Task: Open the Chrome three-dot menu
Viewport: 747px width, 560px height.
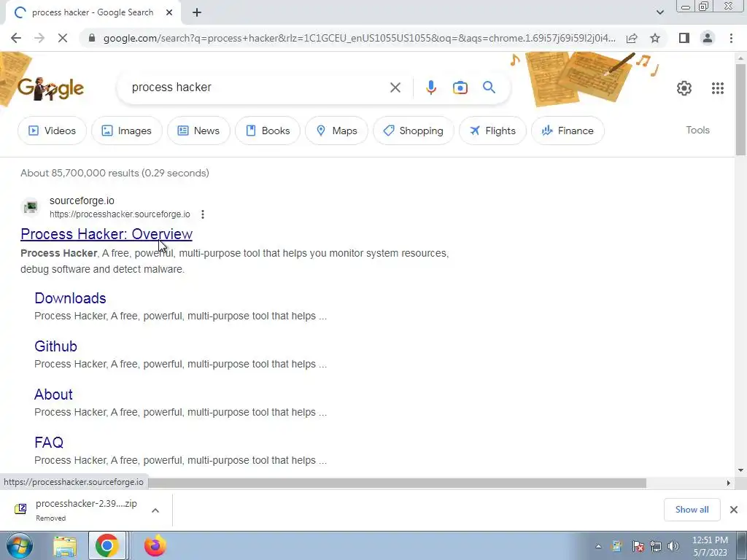Action: point(731,38)
